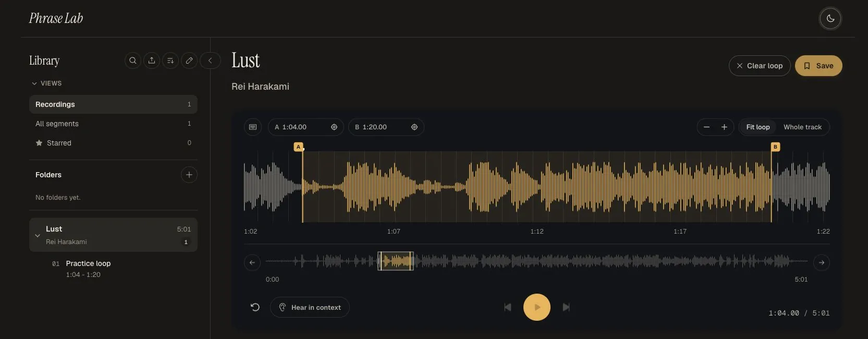This screenshot has width=868, height=339.
Task: Move the overview right with the arrow button
Action: (822, 263)
